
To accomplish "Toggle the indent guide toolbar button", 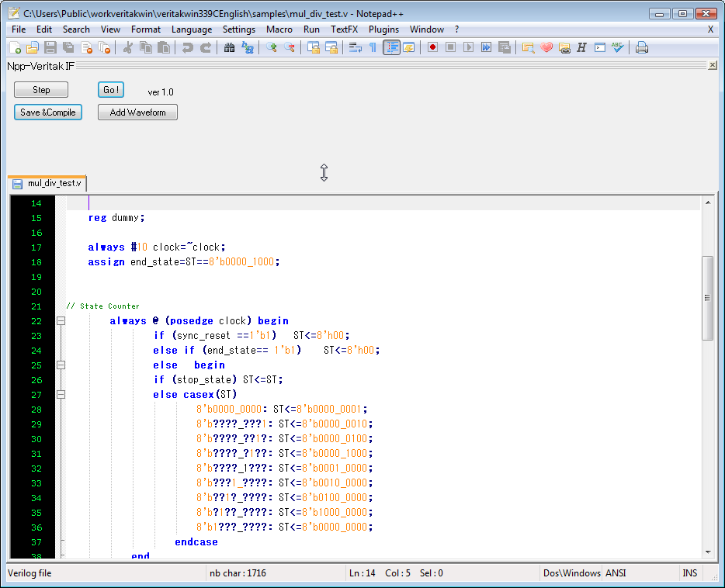I will pyautogui.click(x=392, y=47).
